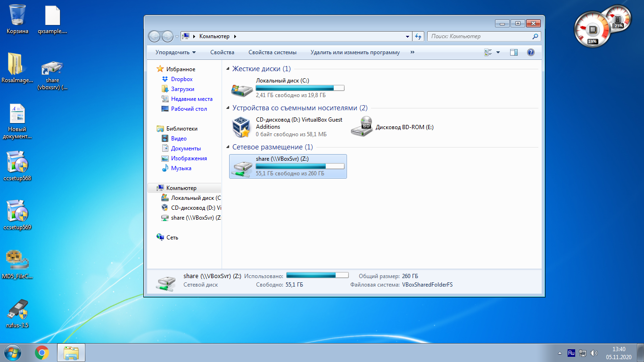644x362 pixels.
Task: Select Библиотеки in the navigation pane
Action: 182,129
